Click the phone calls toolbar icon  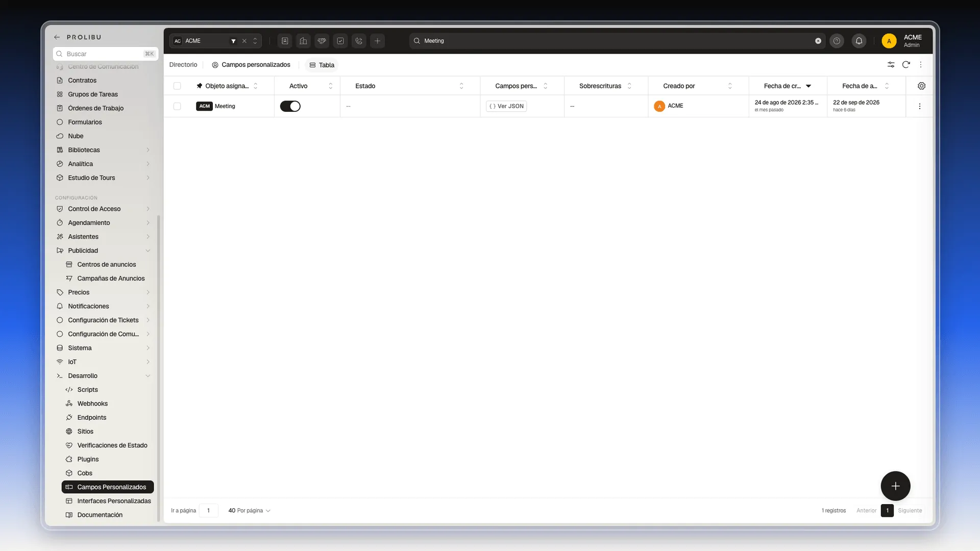(x=359, y=41)
